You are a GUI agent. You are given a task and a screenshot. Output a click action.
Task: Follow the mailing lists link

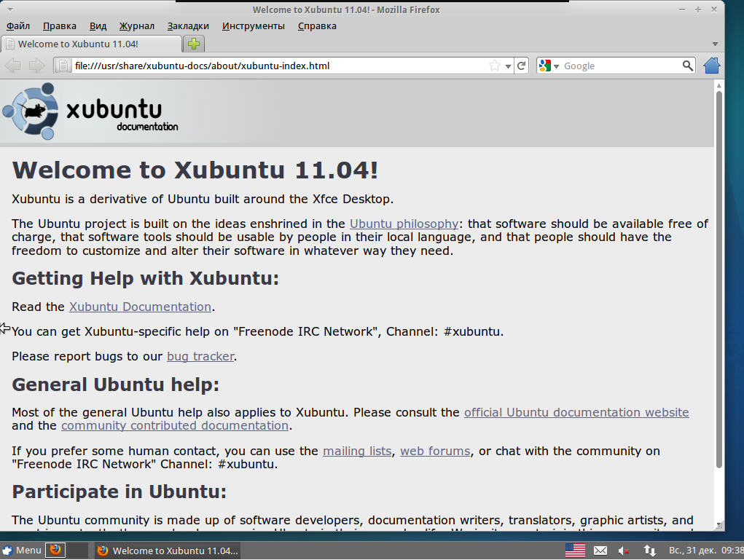[357, 451]
